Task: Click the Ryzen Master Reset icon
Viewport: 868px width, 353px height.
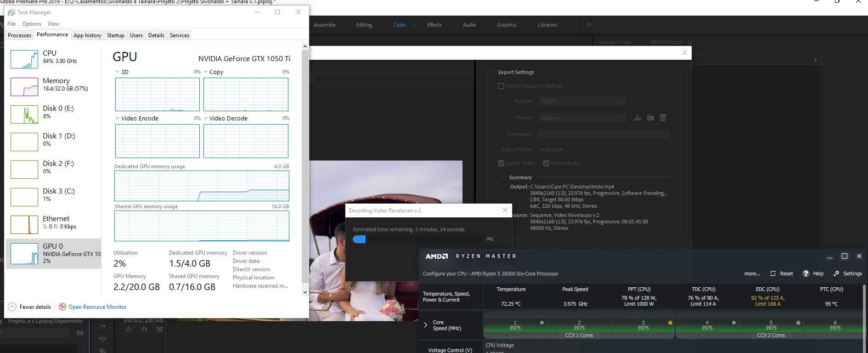Action: (773, 273)
